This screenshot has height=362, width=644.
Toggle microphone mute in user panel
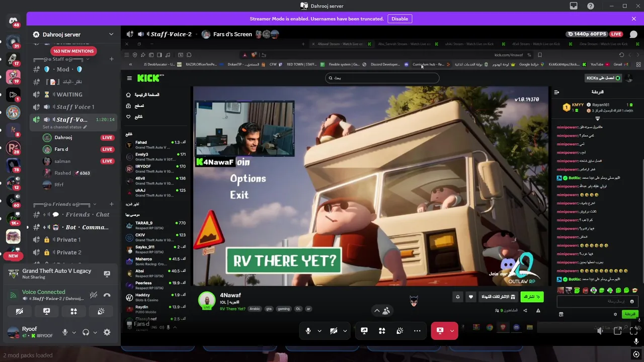(x=65, y=332)
